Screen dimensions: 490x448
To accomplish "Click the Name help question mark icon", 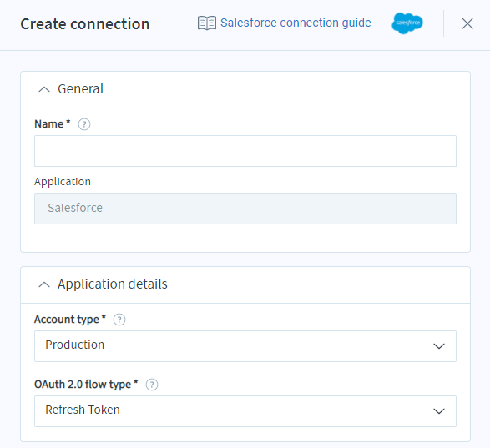I will (x=84, y=124).
